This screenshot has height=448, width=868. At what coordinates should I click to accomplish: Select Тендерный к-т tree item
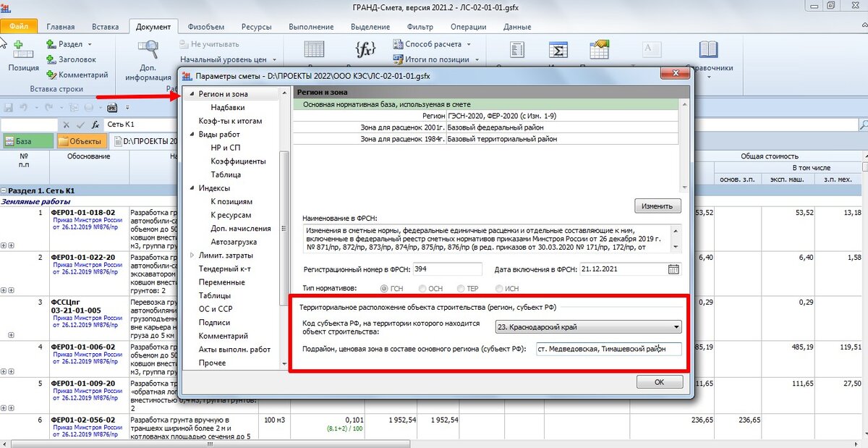coord(224,269)
